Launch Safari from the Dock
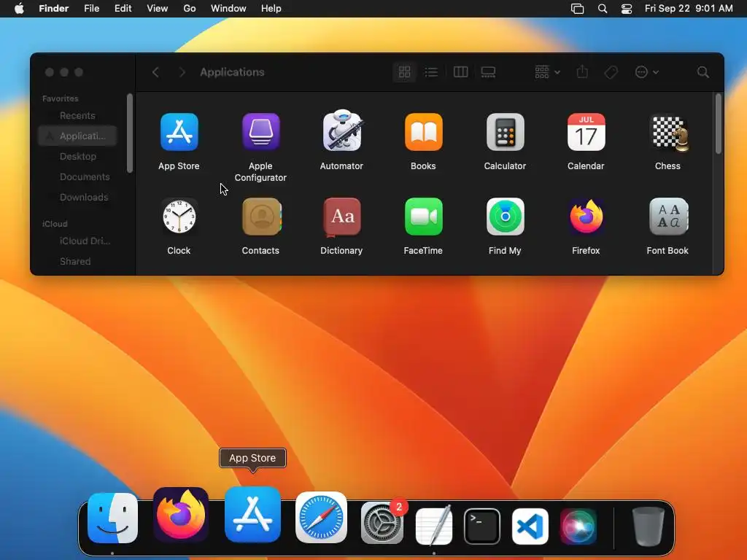 (321, 518)
